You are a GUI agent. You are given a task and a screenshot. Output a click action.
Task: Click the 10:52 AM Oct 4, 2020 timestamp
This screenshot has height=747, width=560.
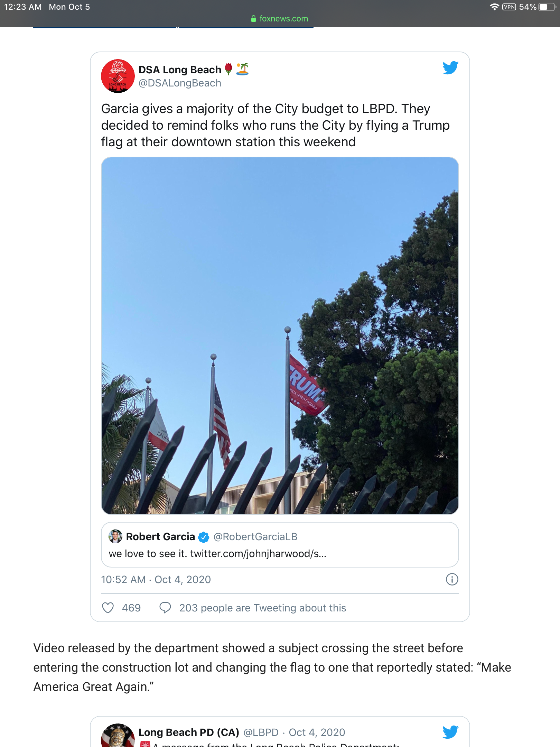tap(156, 579)
